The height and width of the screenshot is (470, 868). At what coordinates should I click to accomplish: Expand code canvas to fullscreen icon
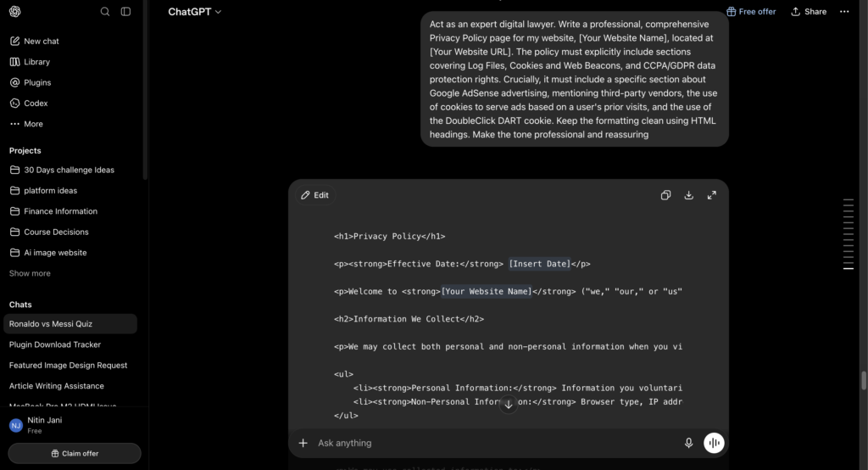(x=712, y=195)
